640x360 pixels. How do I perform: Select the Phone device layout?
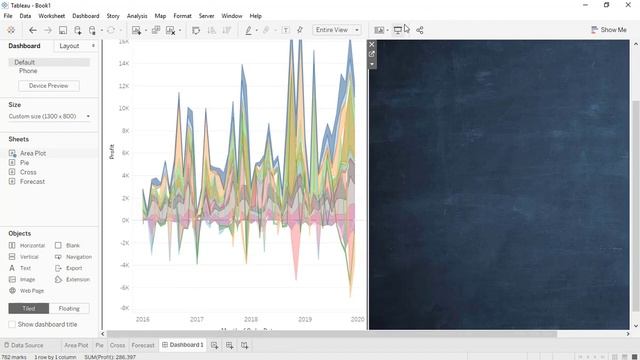tap(28, 71)
